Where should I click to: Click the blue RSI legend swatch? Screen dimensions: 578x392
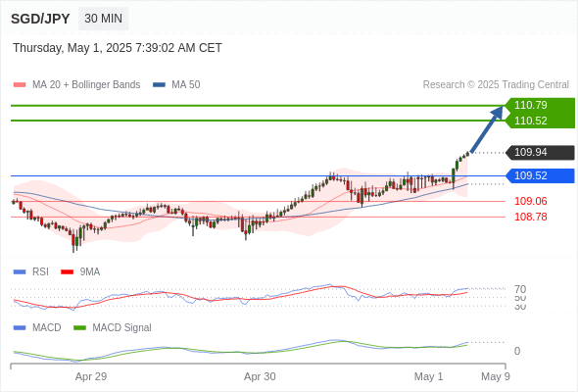(x=20, y=272)
